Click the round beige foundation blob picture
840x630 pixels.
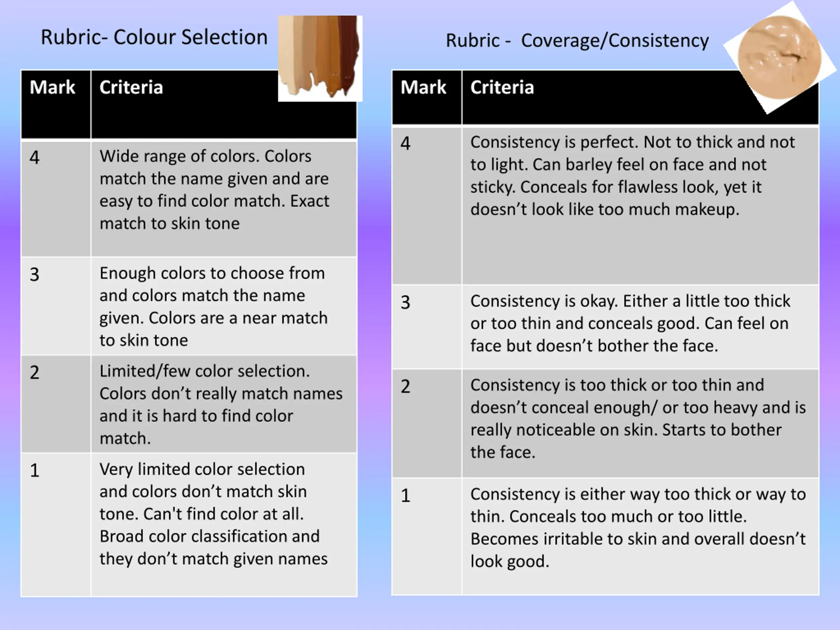pyautogui.click(x=779, y=58)
